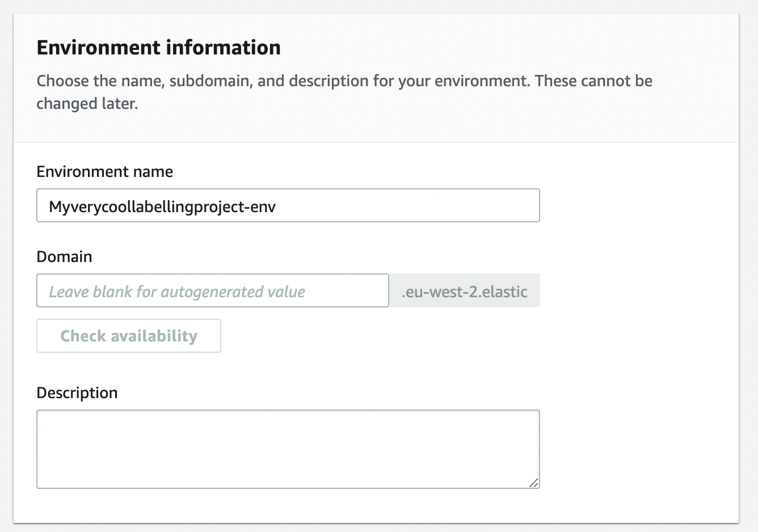Click the Description field label
Image resolution: width=758 pixels, height=532 pixels.
77,392
